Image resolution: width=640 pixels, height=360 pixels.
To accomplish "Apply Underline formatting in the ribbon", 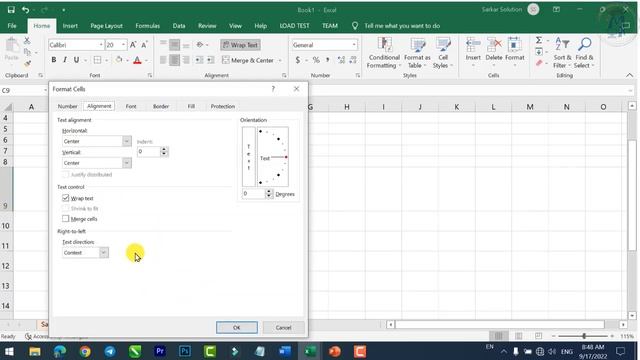I will [76, 60].
